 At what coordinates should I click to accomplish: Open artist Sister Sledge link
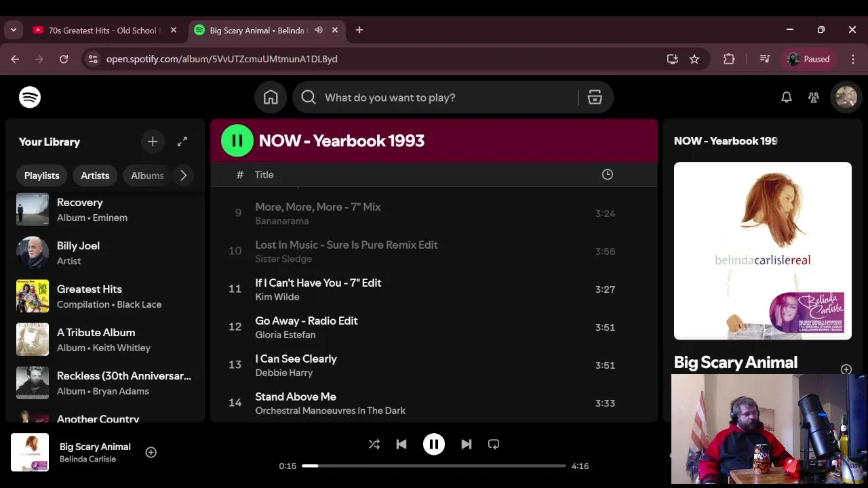coord(283,259)
